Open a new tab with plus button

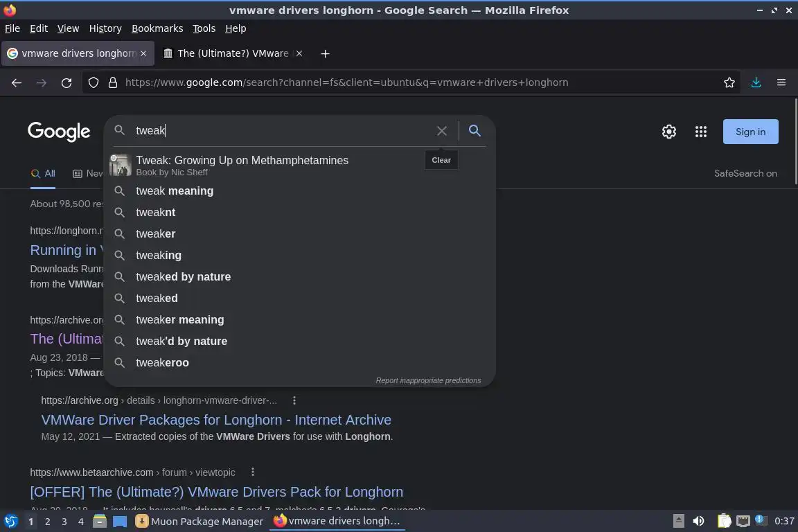pos(325,53)
